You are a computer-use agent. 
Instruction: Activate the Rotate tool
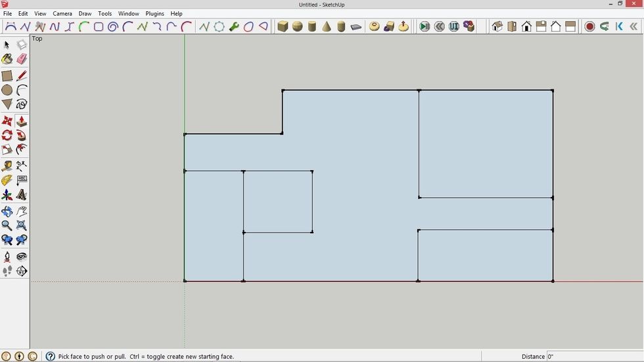(7, 135)
